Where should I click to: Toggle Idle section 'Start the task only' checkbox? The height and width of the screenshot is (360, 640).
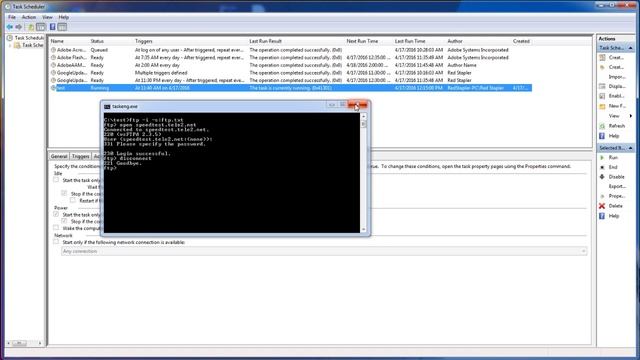[56, 180]
